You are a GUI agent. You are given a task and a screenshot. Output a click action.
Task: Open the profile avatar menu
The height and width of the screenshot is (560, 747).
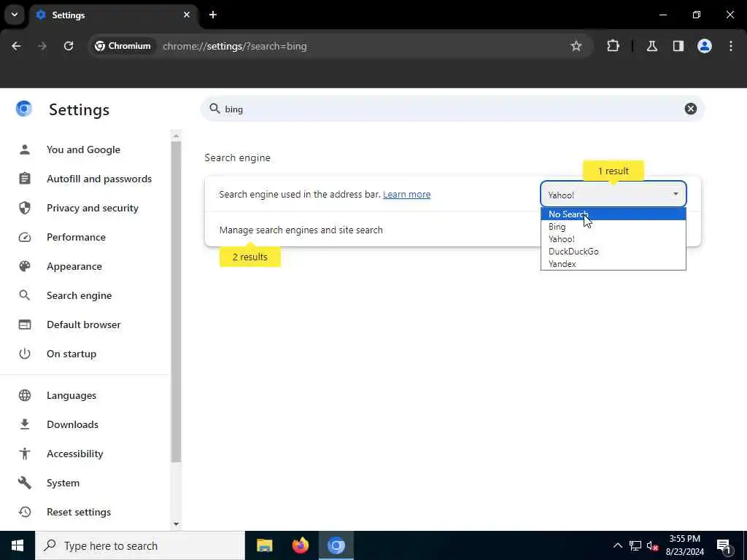(x=705, y=46)
